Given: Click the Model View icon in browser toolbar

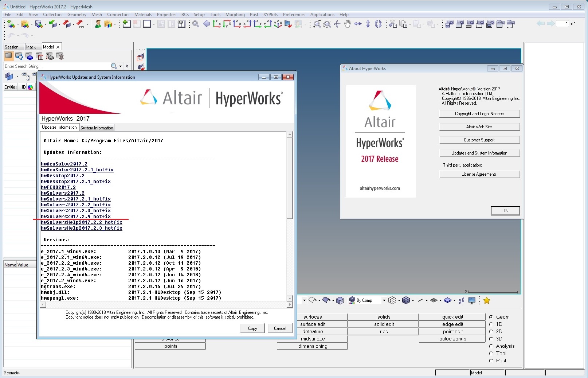Looking at the screenshot, I should [x=9, y=56].
